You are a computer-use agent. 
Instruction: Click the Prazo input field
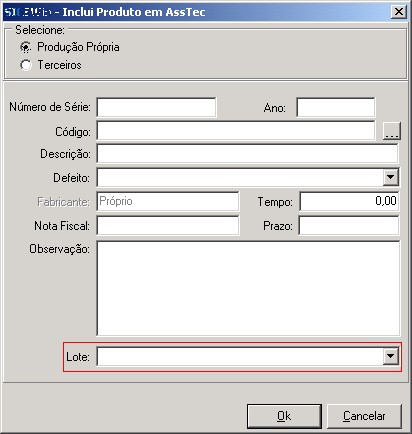(349, 226)
